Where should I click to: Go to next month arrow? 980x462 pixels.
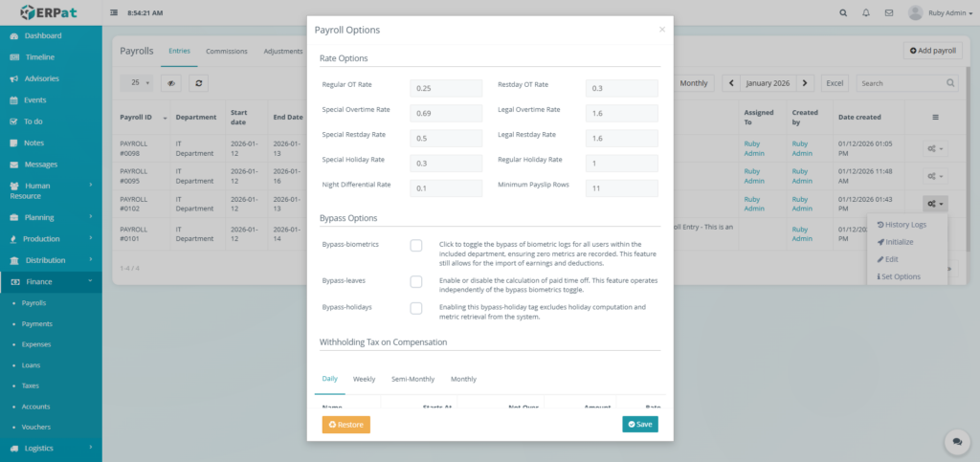click(x=805, y=83)
